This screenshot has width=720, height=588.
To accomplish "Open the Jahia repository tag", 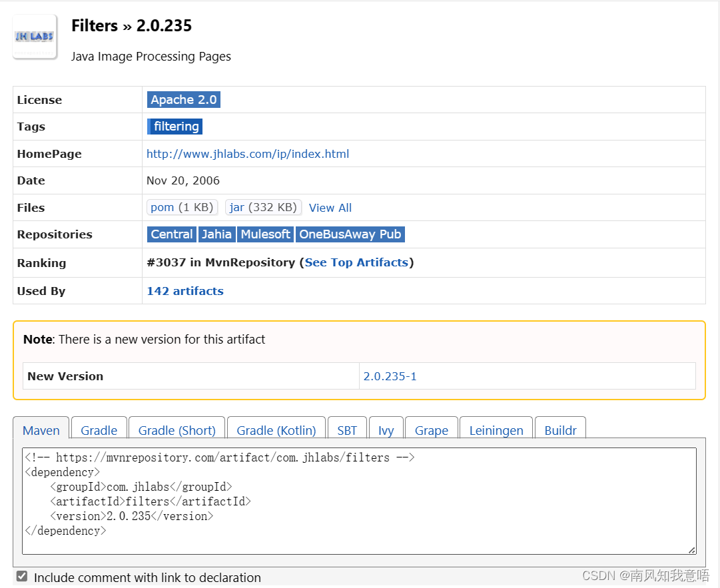I will (x=216, y=234).
